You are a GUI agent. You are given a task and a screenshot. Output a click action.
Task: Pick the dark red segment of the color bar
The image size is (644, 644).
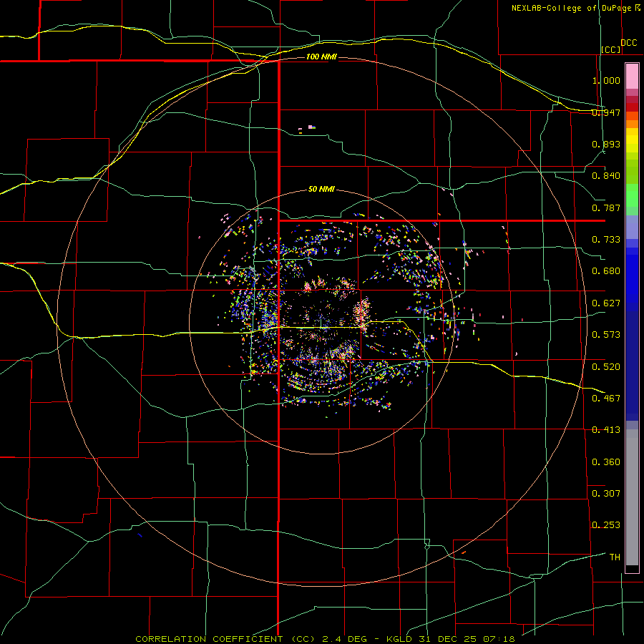point(632,107)
